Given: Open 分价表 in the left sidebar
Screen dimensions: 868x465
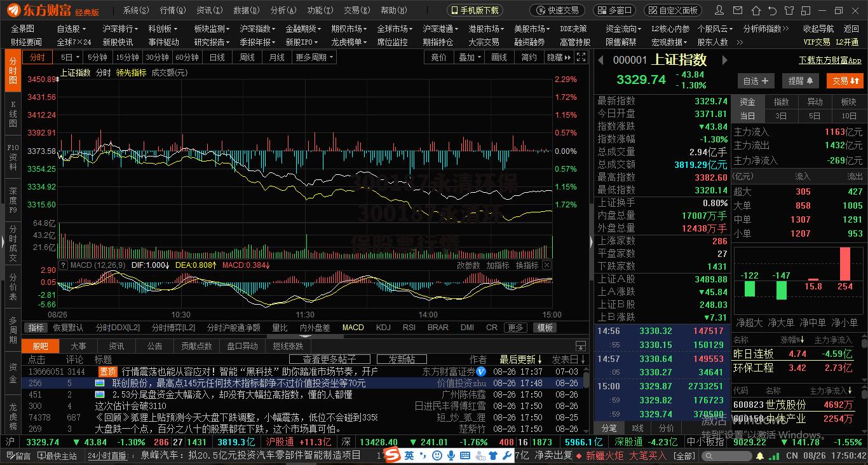Looking at the screenshot, I should click(x=13, y=288).
